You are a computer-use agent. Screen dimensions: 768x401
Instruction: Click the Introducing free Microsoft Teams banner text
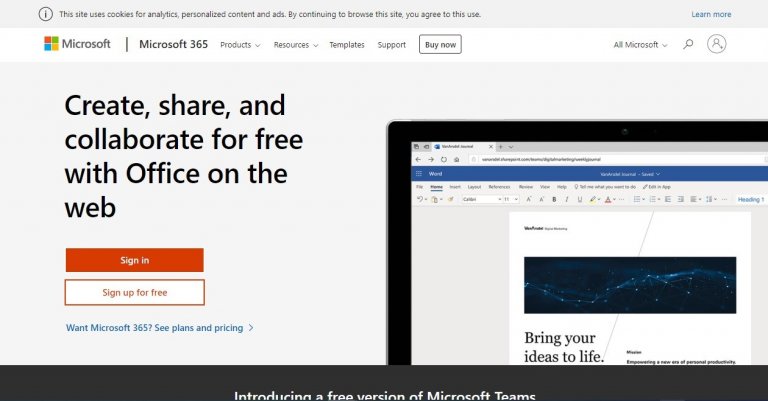coord(384,395)
